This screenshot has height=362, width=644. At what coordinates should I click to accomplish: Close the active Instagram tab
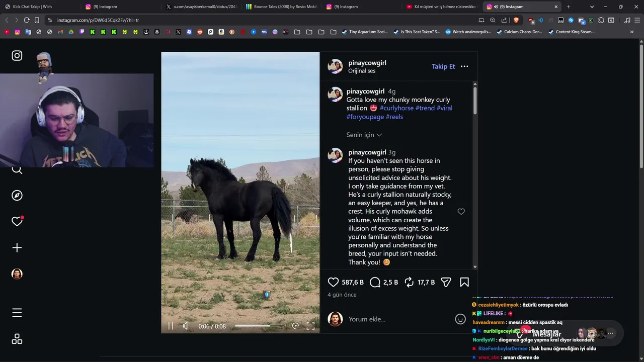pos(556,7)
